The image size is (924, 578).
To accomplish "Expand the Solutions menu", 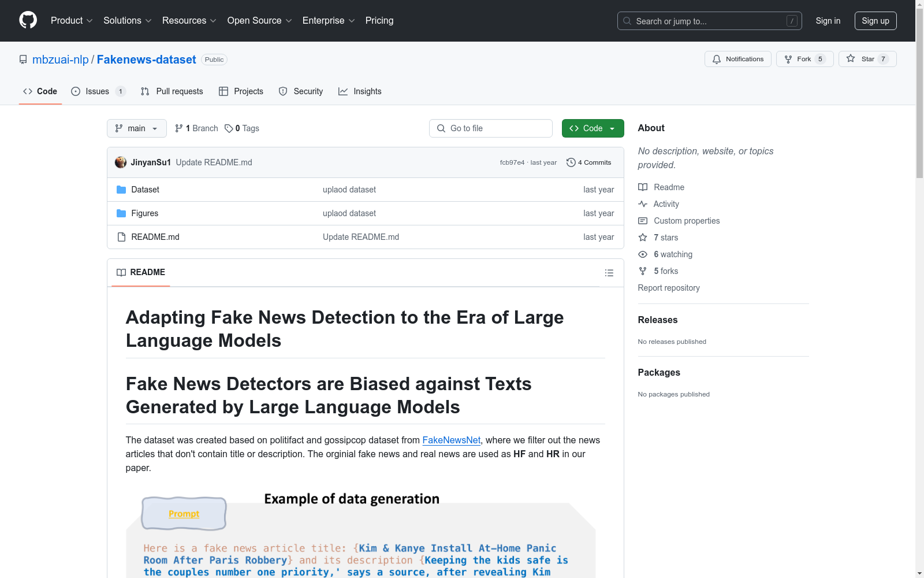I will [128, 20].
